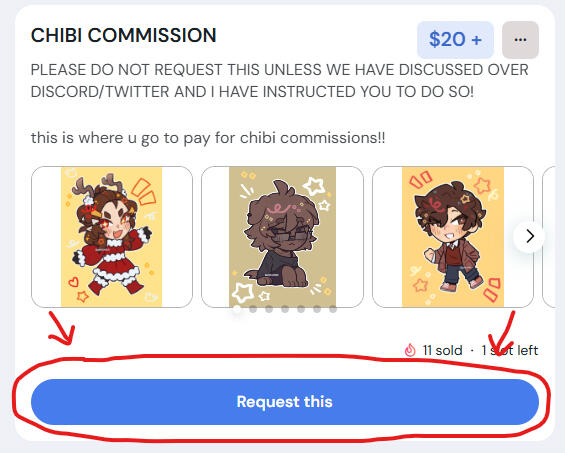Click the 1 slot left label
The image size is (565, 453).
(x=510, y=350)
